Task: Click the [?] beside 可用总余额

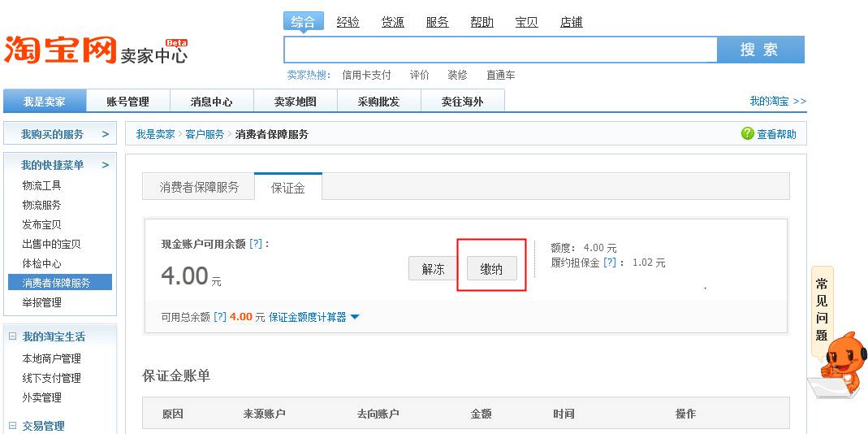Action: pyautogui.click(x=220, y=316)
